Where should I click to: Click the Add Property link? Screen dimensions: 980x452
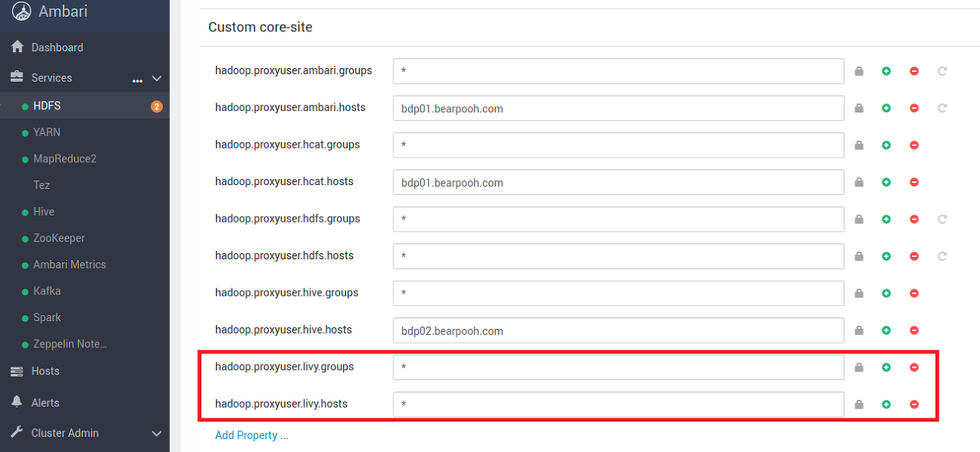point(252,435)
